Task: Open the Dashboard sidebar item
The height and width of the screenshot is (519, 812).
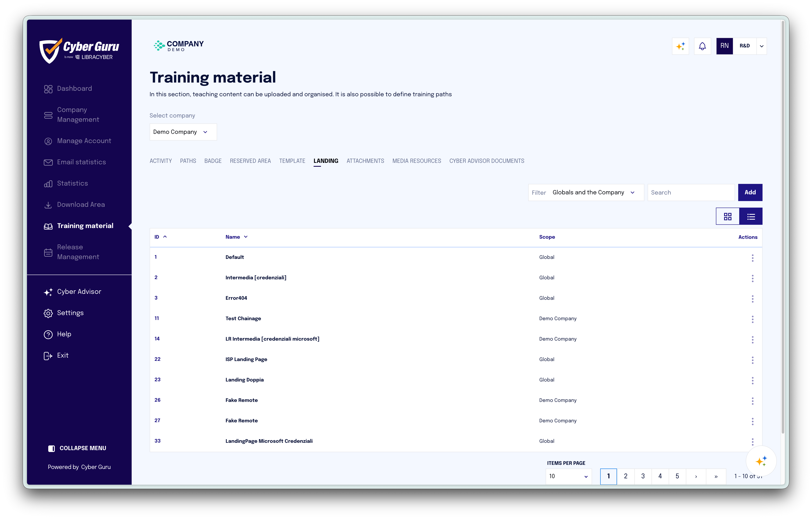Action: (68, 89)
